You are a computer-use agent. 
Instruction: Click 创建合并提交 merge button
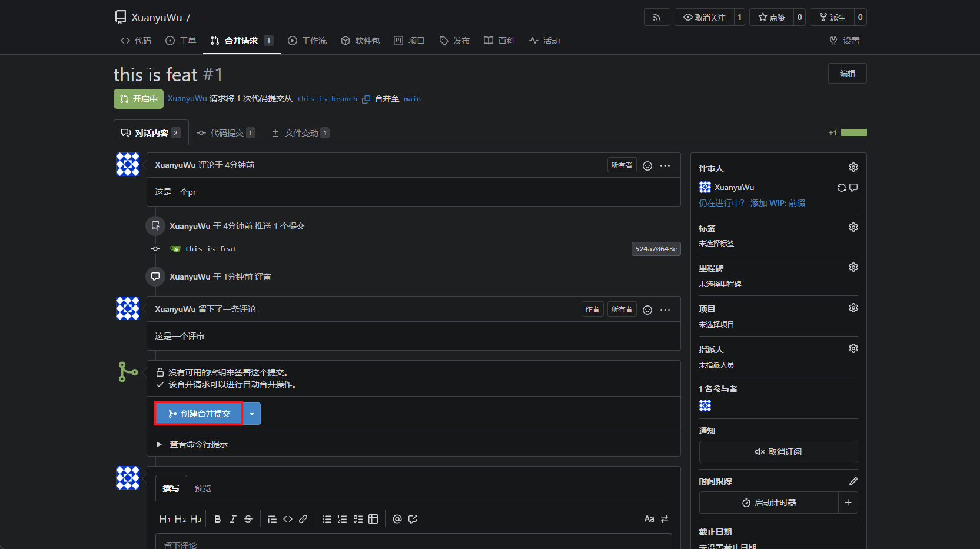coord(199,414)
